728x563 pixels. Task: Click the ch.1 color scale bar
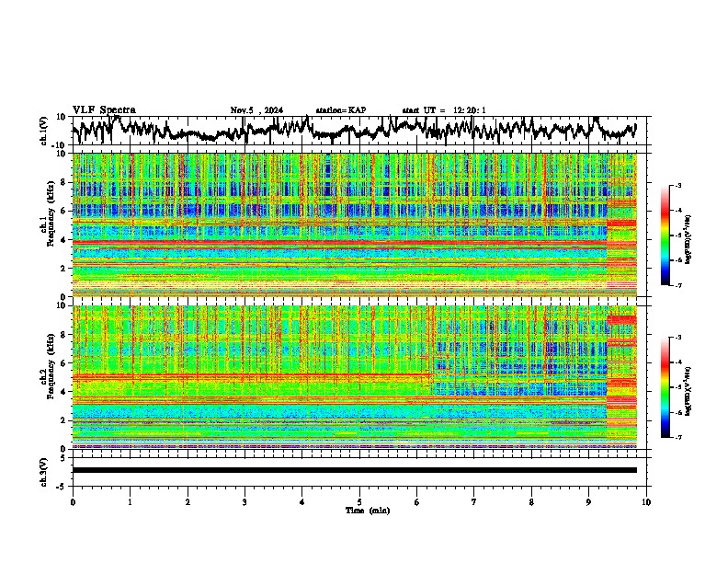[x=665, y=236]
